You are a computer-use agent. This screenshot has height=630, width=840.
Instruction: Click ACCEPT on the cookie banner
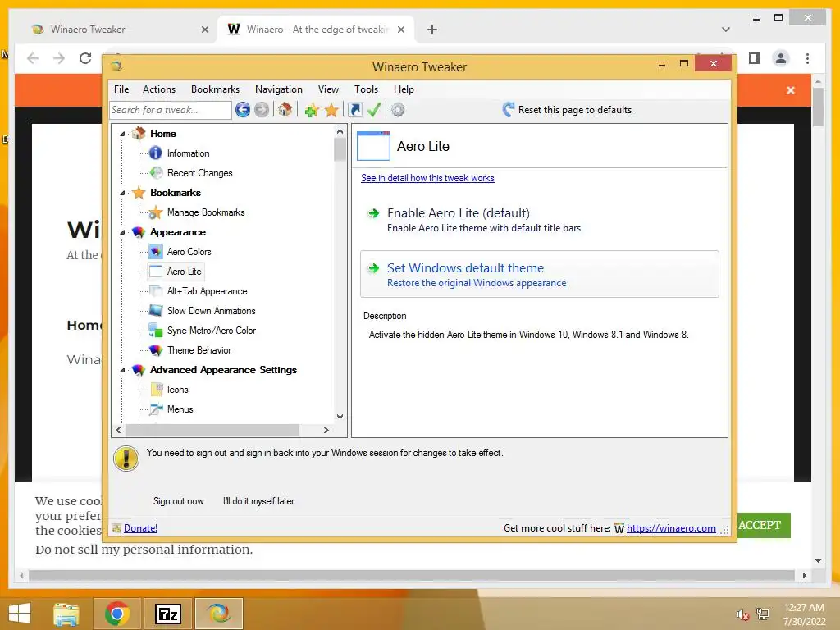(760, 525)
